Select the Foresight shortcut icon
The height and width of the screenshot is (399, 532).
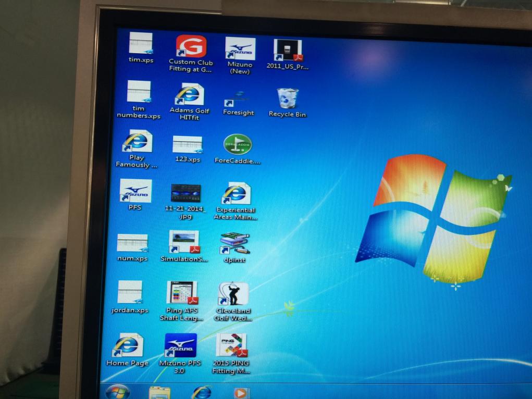pos(238,99)
